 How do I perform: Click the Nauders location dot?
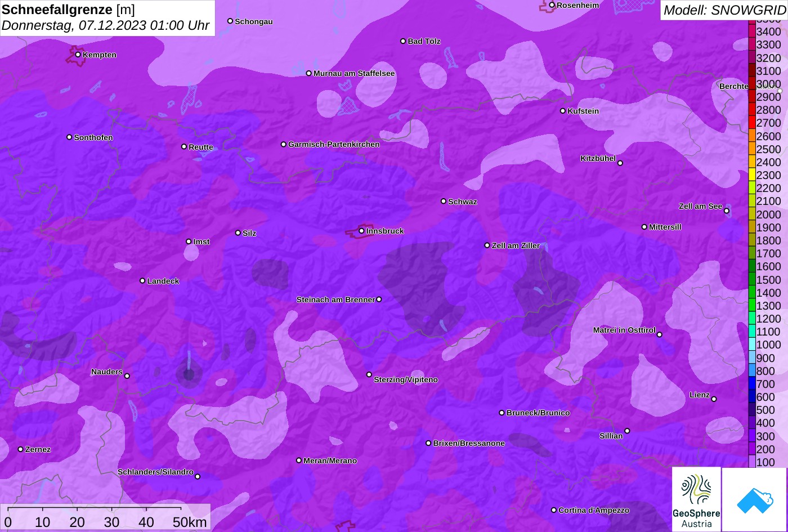(x=127, y=376)
